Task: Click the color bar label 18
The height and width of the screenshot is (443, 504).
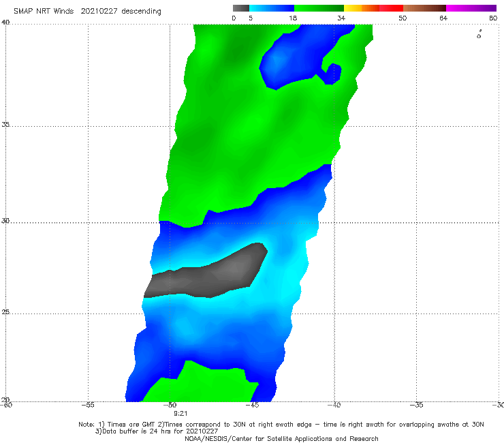Action: click(x=293, y=18)
